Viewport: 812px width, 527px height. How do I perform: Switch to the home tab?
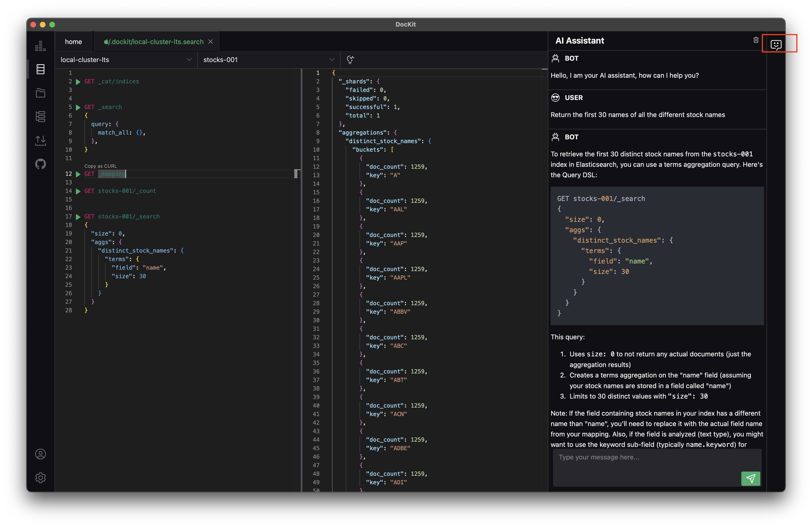click(73, 41)
